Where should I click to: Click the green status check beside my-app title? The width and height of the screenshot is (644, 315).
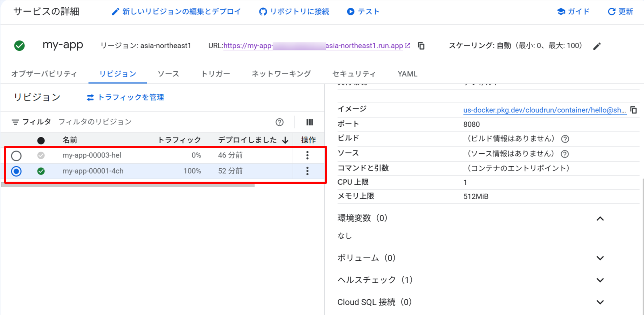[19, 46]
